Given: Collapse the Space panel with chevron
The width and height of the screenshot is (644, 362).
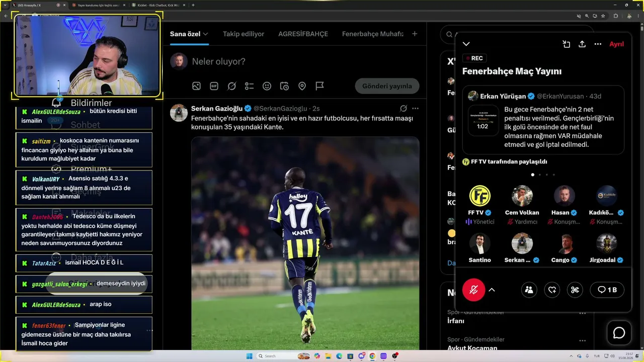Looking at the screenshot, I should [x=466, y=44].
